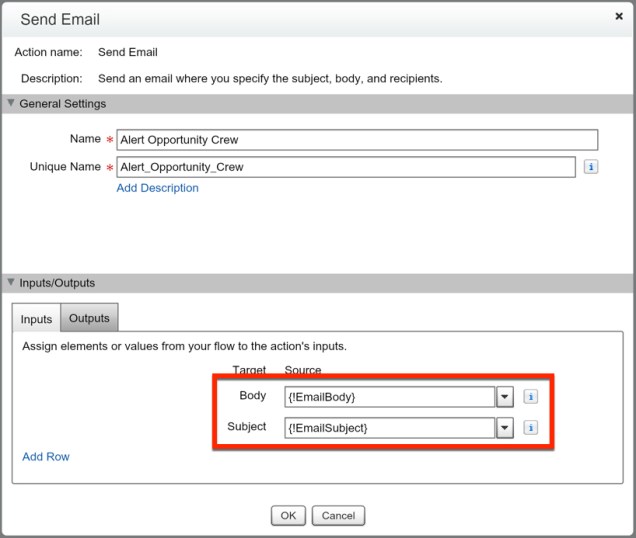Focus the Name field with Alert Opportunity Crew
The width and height of the screenshot is (636, 538).
point(357,140)
